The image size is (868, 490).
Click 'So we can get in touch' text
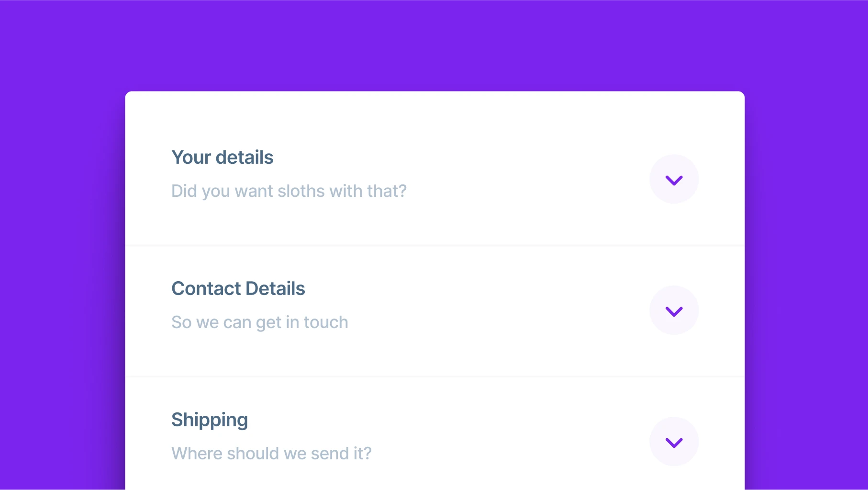(259, 322)
